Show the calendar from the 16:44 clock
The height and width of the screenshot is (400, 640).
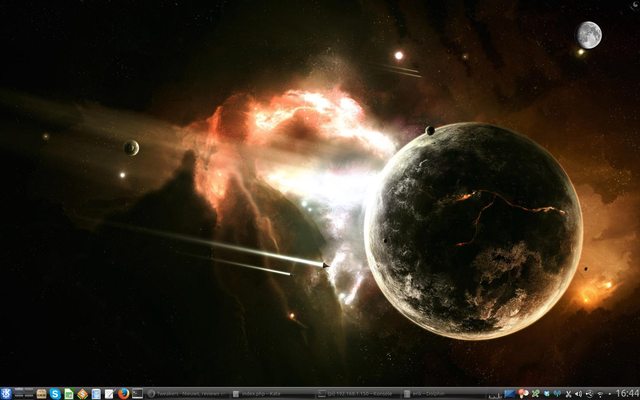pos(627,393)
